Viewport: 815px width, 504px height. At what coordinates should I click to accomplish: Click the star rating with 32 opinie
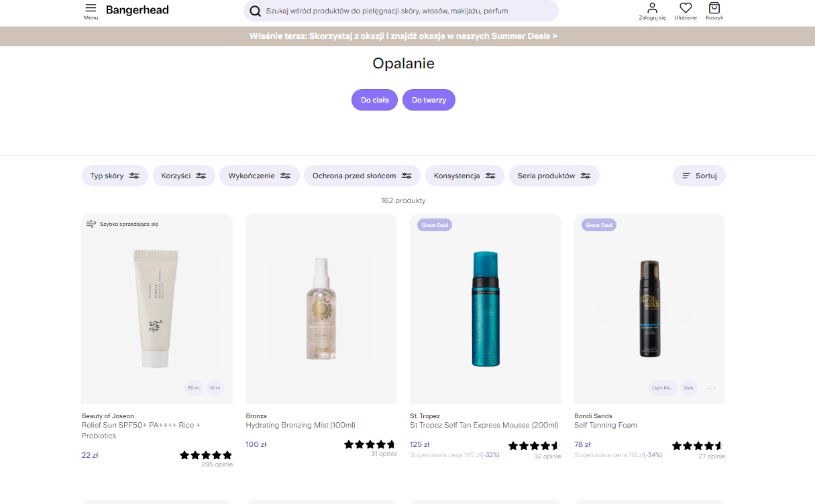(534, 446)
